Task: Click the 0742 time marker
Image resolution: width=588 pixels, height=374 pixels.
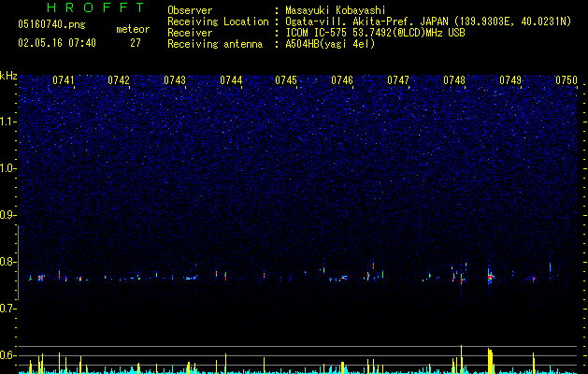Action: [119, 80]
